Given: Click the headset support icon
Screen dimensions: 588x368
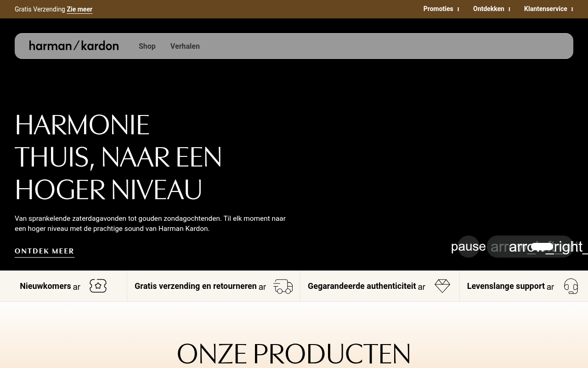Looking at the screenshot, I should 571,286.
